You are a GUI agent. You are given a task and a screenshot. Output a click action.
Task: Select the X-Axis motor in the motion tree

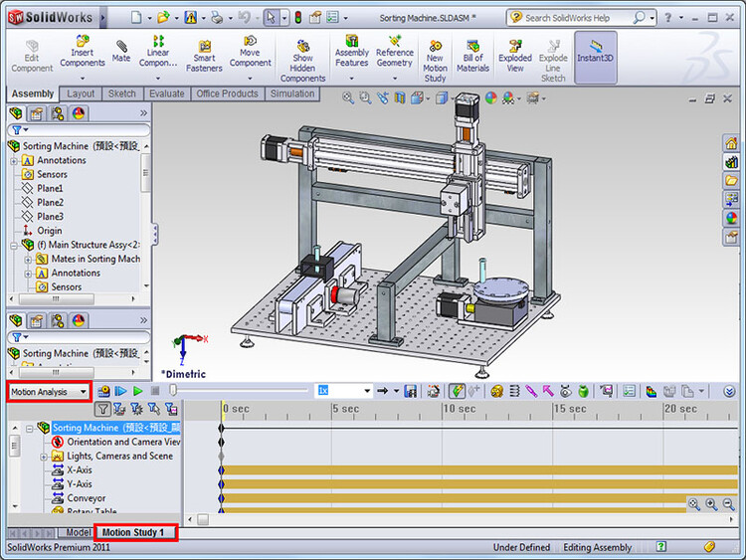80,470
